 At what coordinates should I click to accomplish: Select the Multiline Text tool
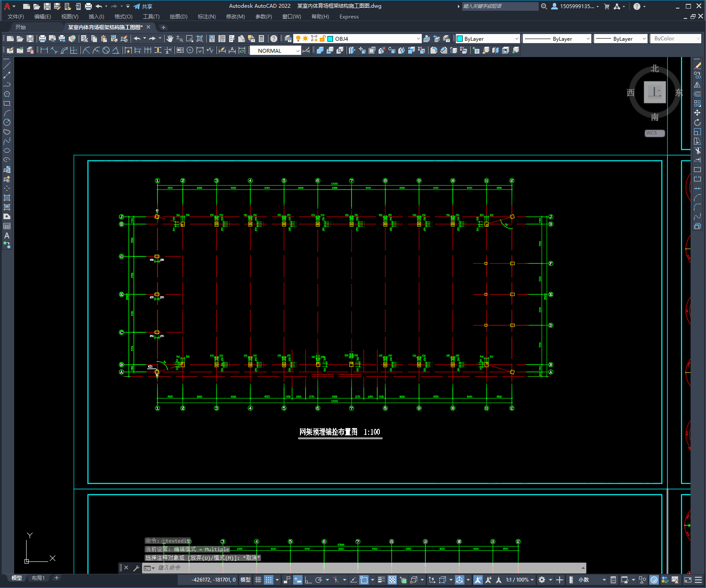(x=7, y=235)
